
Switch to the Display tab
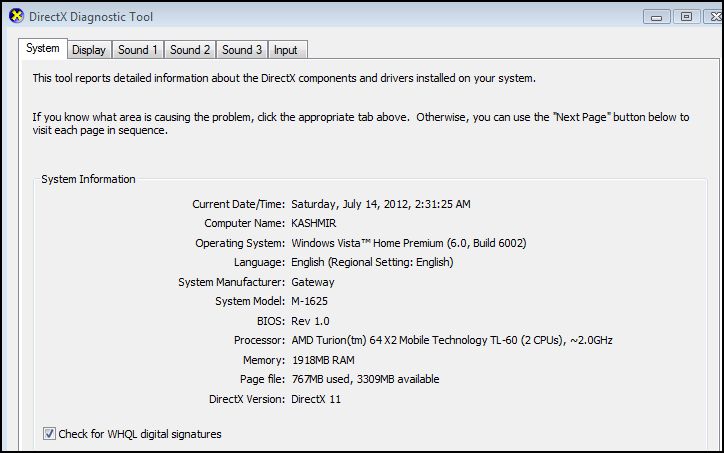[88, 50]
